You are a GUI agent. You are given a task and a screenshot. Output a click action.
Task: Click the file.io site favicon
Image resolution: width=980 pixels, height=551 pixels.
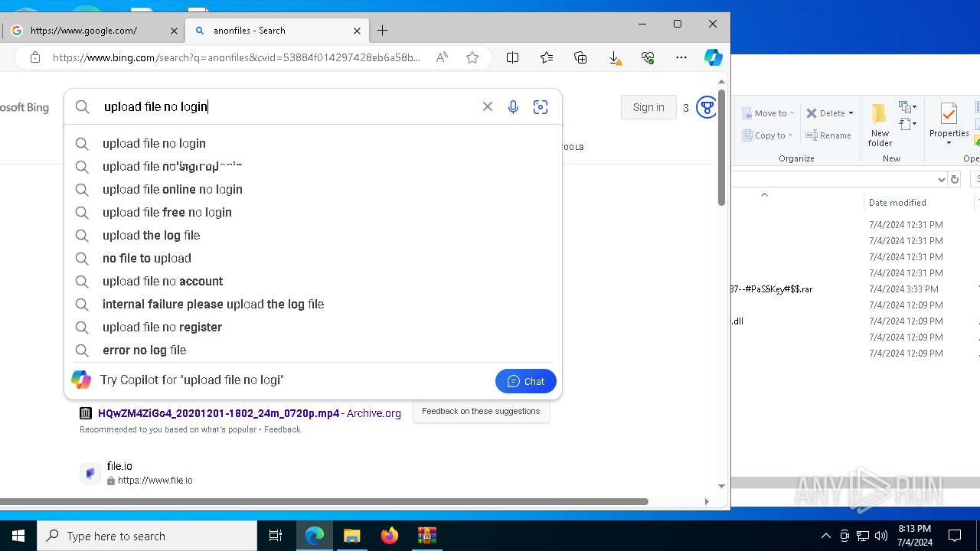tap(90, 473)
